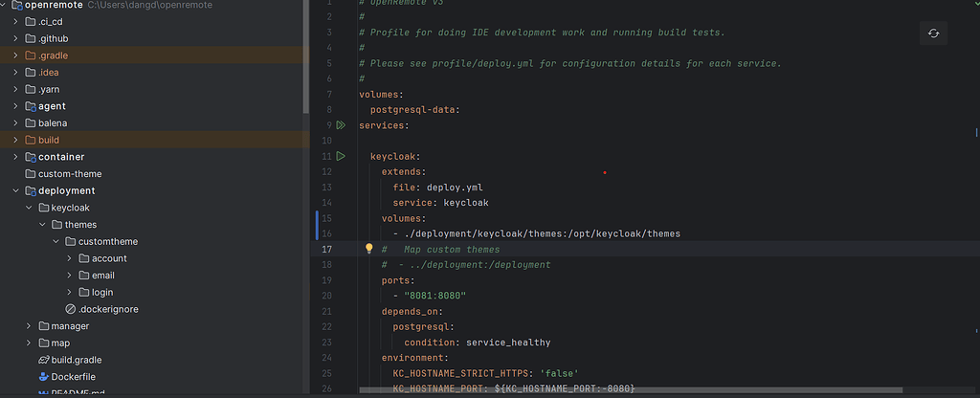Expand the .ci_cd folder
Screen dimensions: 980x398
15,21
